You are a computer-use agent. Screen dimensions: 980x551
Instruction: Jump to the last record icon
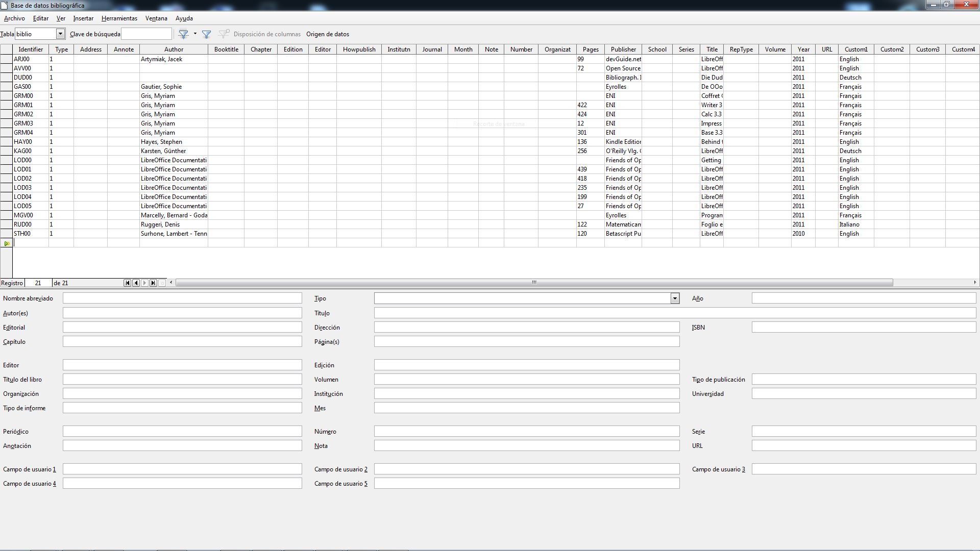(153, 283)
